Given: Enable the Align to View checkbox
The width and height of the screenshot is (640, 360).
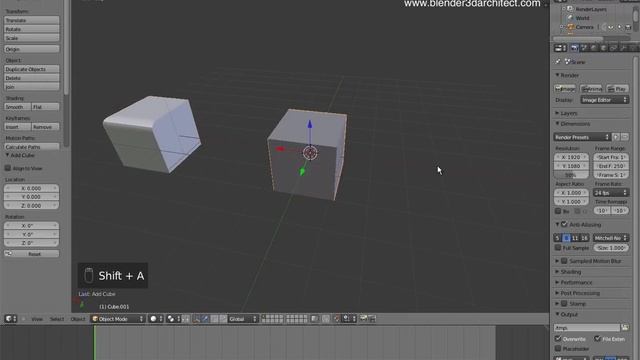Looking at the screenshot, I should coord(8,168).
